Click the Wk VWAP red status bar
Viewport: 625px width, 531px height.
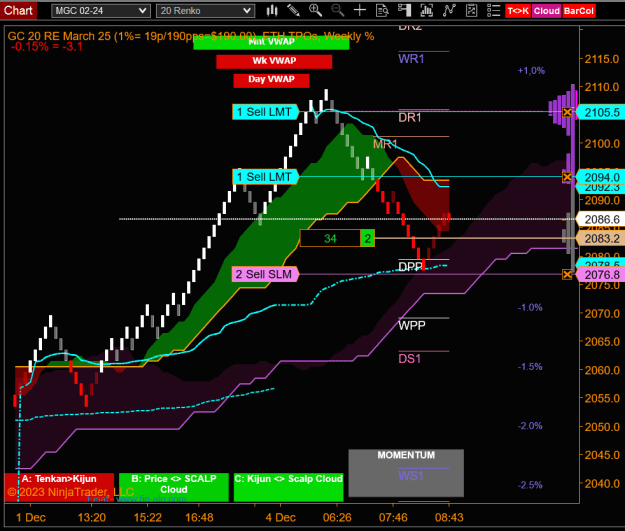pyautogui.click(x=274, y=61)
